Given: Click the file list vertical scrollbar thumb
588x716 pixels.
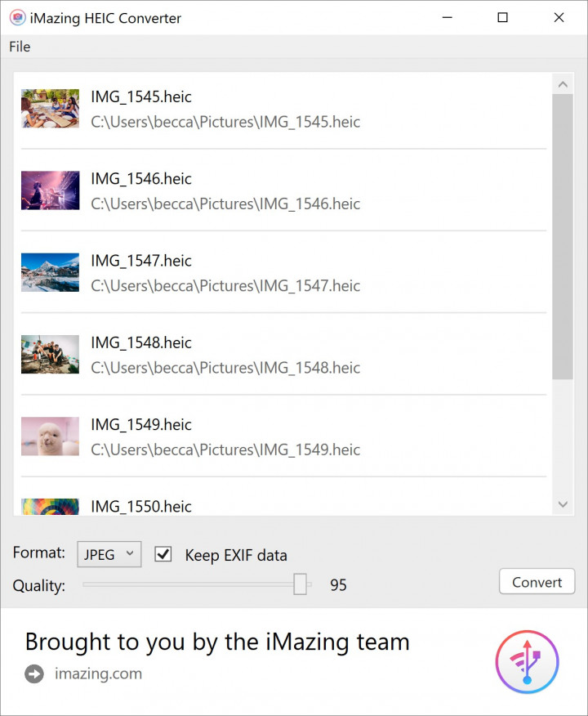Looking at the screenshot, I should 562,237.
